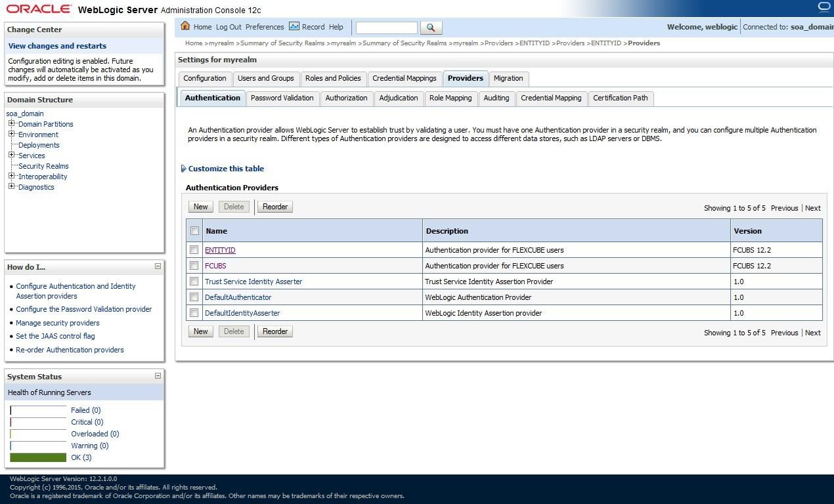Collapse the How do I panel icon

157,266
